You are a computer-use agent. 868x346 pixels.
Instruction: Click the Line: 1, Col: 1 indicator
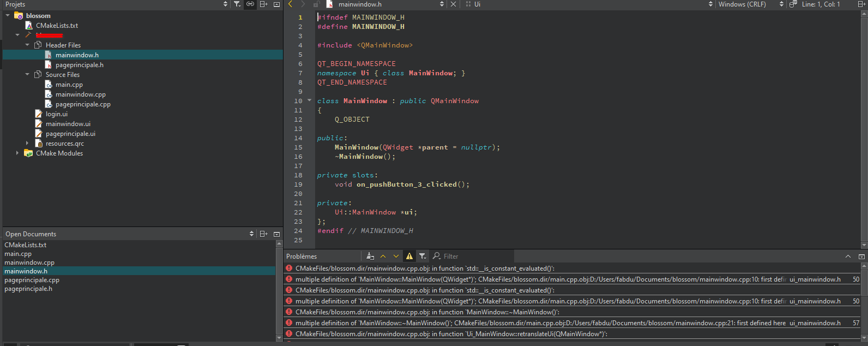(x=821, y=4)
